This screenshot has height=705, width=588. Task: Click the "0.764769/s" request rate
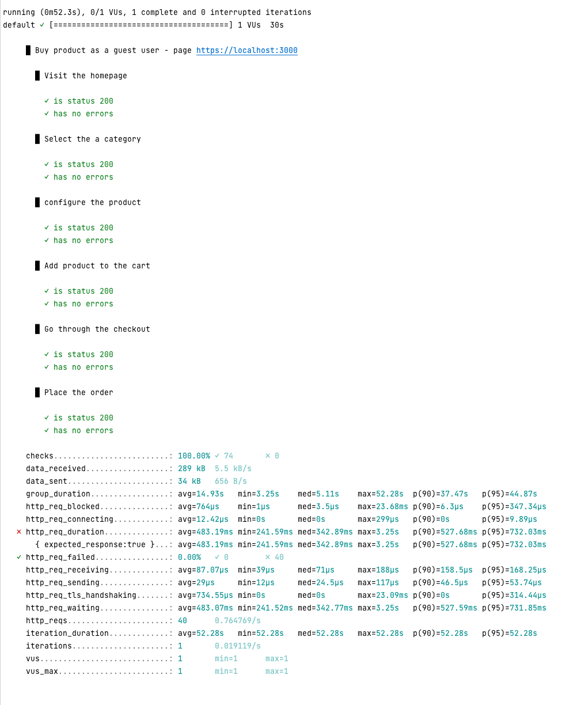pyautogui.click(x=237, y=620)
